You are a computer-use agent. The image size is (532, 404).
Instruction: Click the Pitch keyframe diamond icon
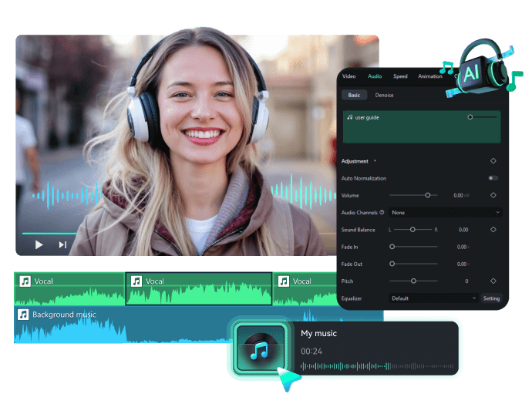point(493,281)
